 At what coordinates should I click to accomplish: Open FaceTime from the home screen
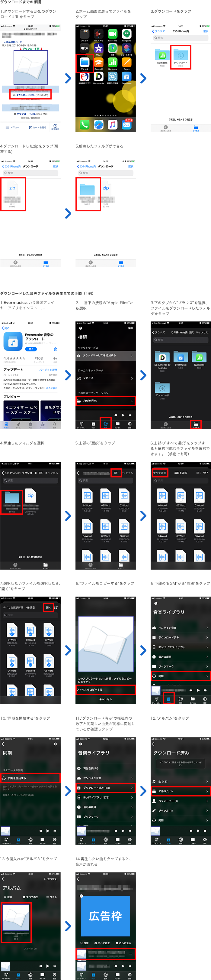tap(113, 34)
